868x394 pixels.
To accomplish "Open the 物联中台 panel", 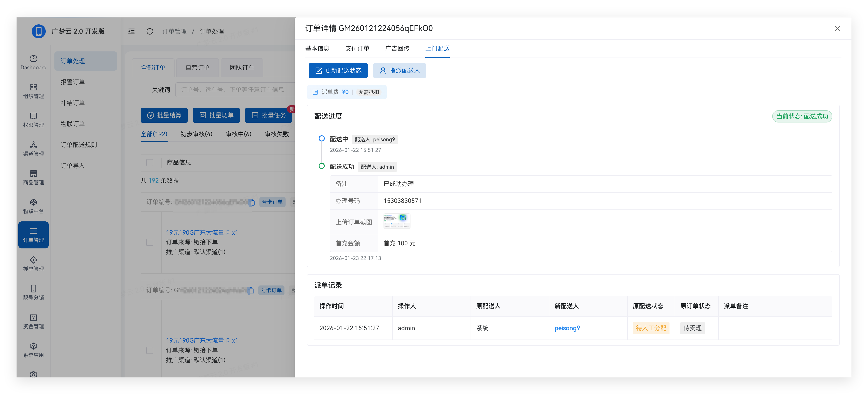I will pos(33,206).
